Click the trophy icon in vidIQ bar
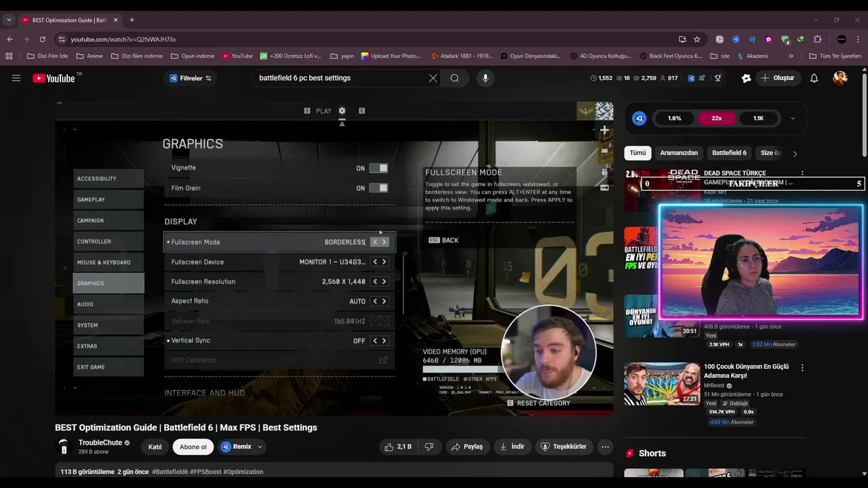 coord(717,78)
